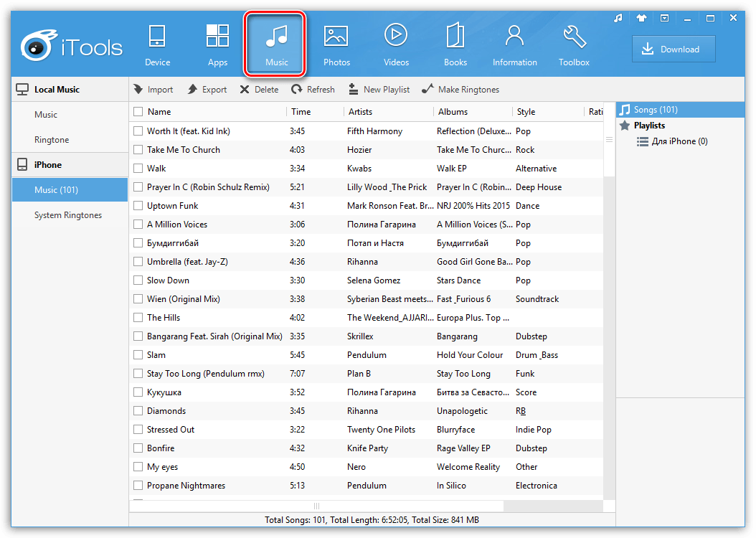The image size is (756, 538).
Task: Click the New Playlist button
Action: pyautogui.click(x=379, y=90)
